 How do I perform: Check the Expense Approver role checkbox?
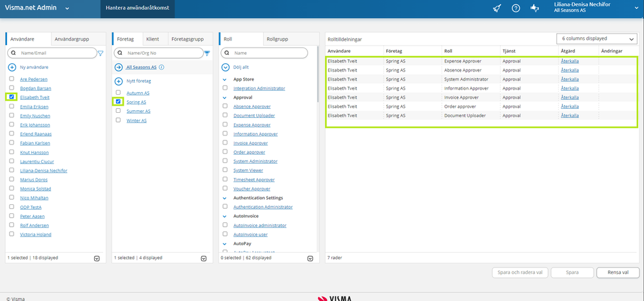tap(225, 124)
